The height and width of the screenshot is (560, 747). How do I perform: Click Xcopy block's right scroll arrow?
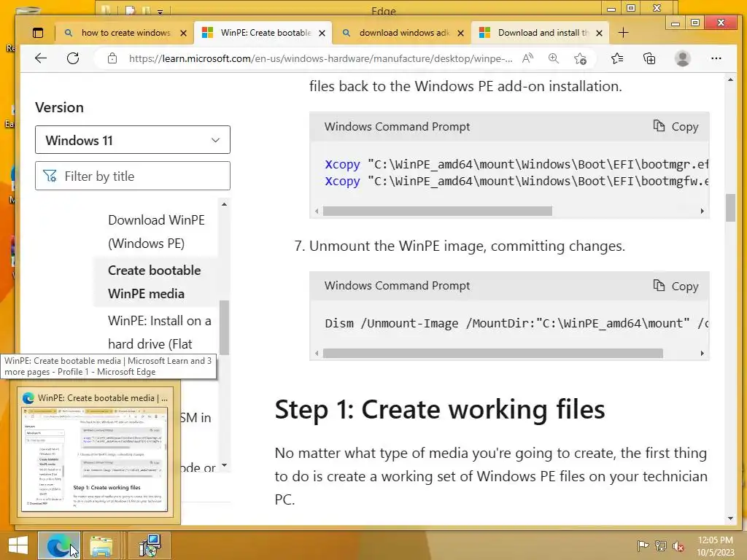[703, 211]
